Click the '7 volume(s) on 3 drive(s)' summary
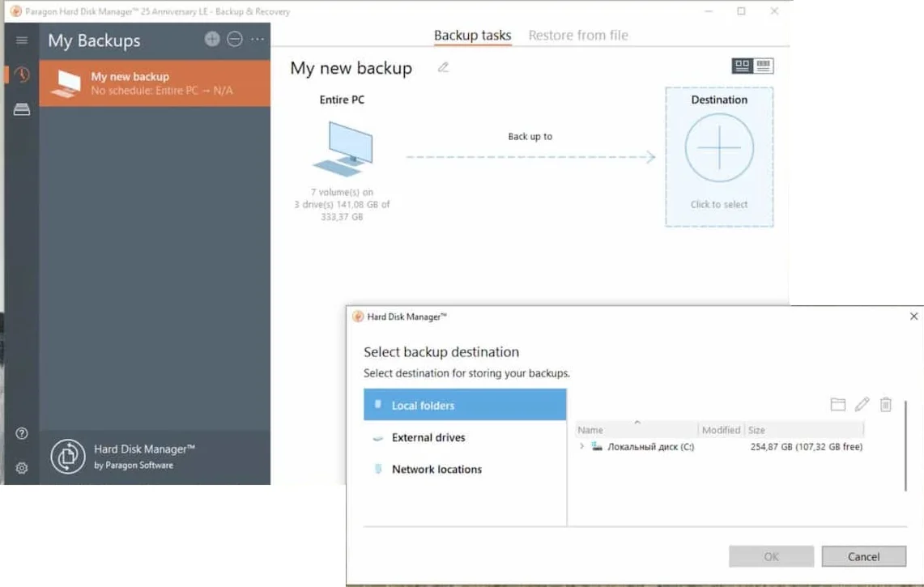This screenshot has width=924, height=587. 342,205
